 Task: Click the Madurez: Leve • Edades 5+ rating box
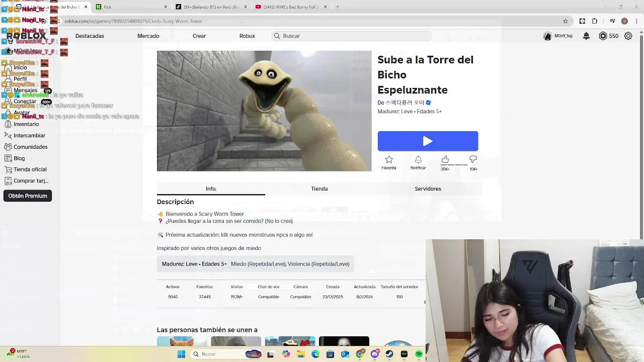pos(256,264)
